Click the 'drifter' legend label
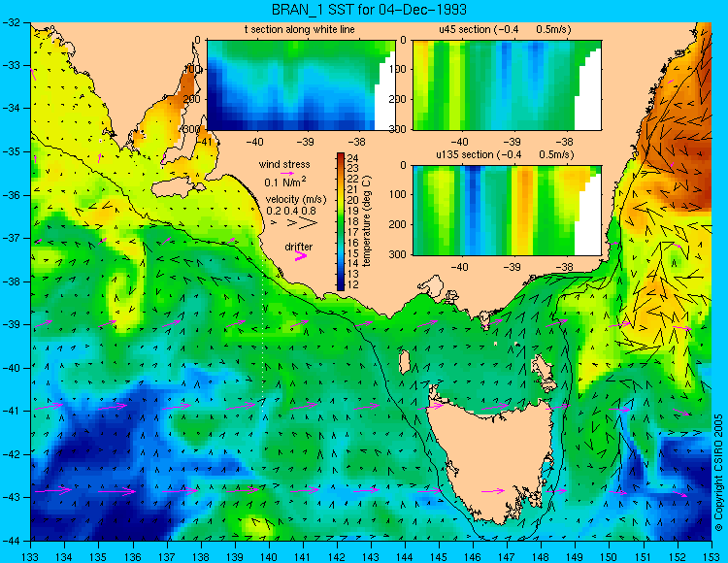The image size is (728, 563). (x=299, y=247)
